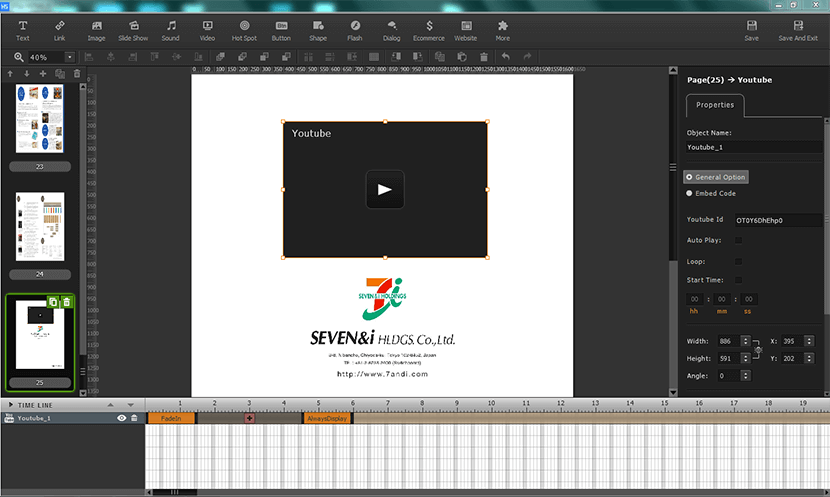This screenshot has height=497, width=830.
Task: Click the Y position stepper arrows
Action: point(809,358)
